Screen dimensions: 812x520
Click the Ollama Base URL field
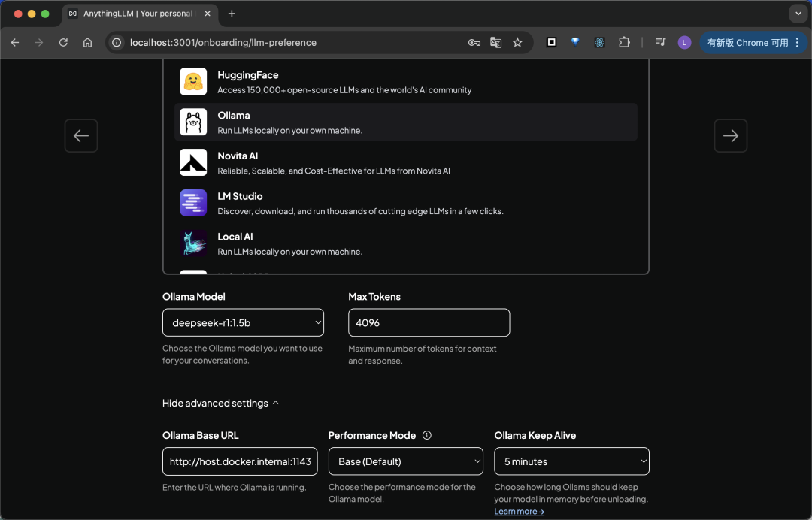pos(240,461)
